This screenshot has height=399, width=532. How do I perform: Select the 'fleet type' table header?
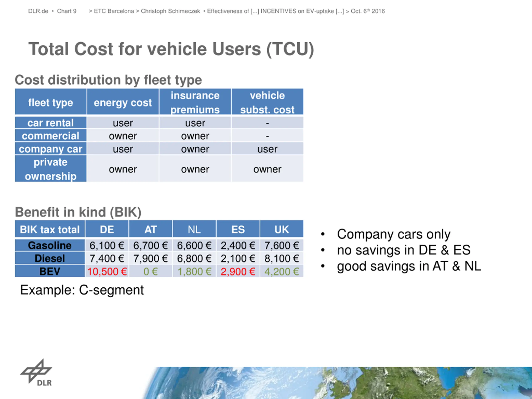(x=50, y=102)
